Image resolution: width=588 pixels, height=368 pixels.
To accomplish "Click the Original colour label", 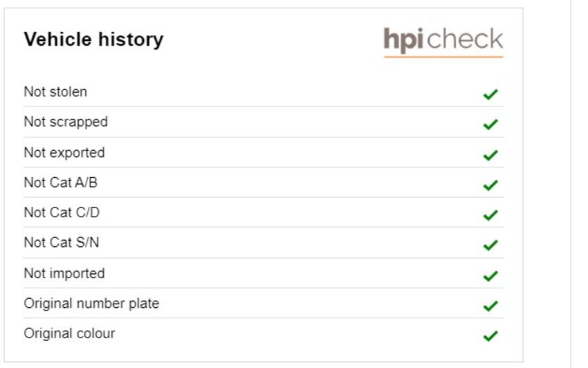I will [x=69, y=333].
